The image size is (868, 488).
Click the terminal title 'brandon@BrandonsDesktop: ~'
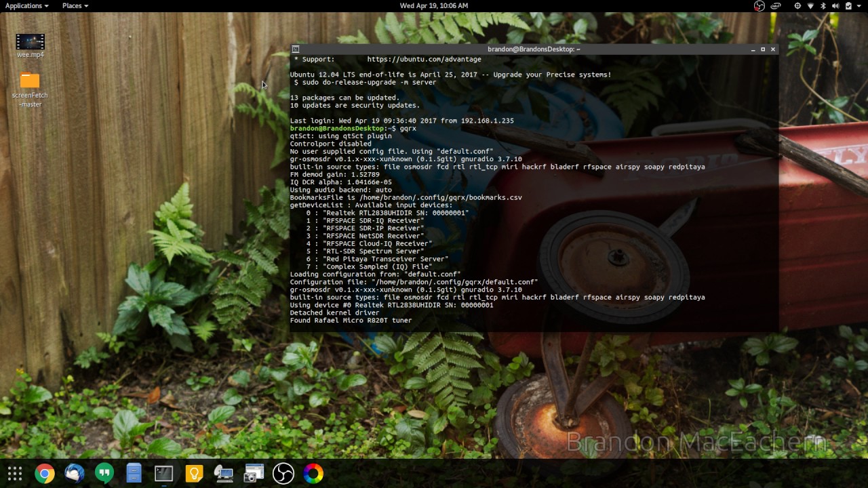(x=534, y=49)
